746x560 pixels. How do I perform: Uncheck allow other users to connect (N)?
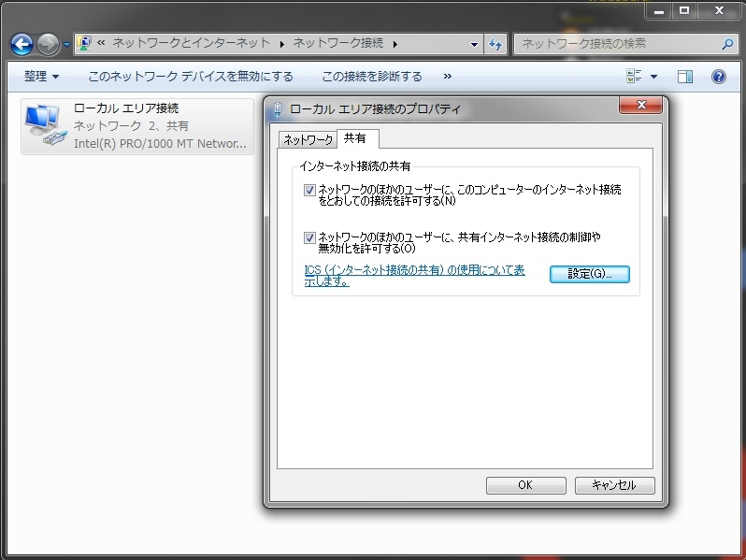[x=309, y=191]
